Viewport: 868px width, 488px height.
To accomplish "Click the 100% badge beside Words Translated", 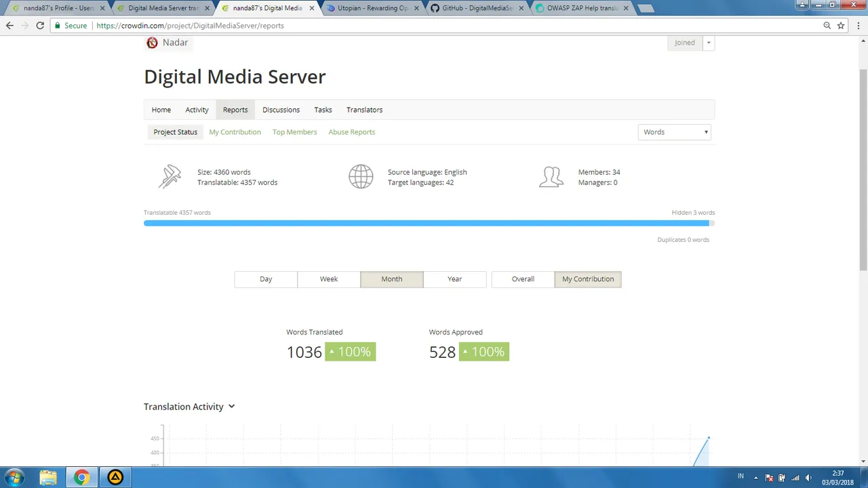I will pos(350,352).
